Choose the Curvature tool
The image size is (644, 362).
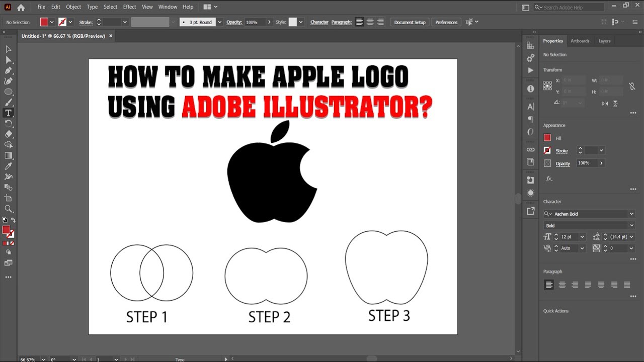tap(8, 81)
